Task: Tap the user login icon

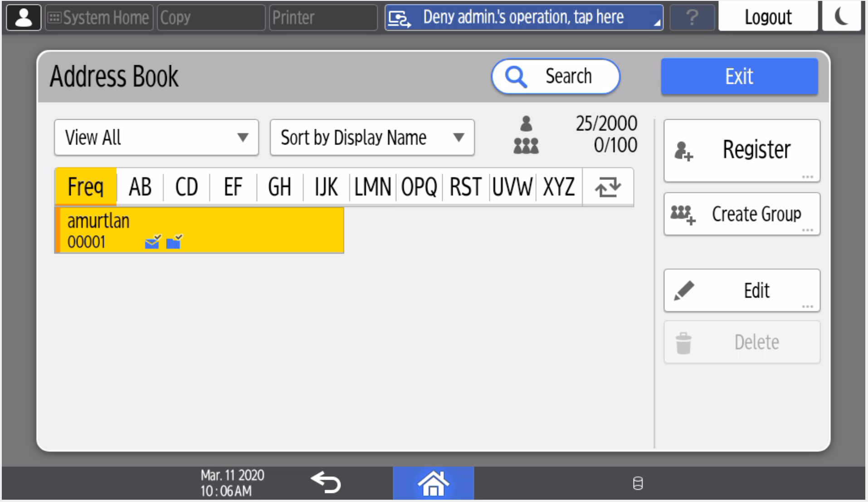Action: point(24,18)
